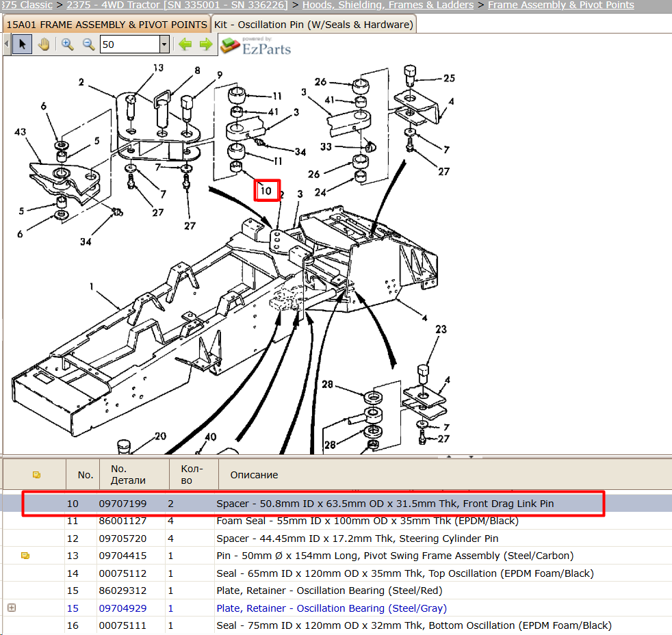
Task: Select row 13 Pin Pivot Swing Frame
Action: [336, 556]
